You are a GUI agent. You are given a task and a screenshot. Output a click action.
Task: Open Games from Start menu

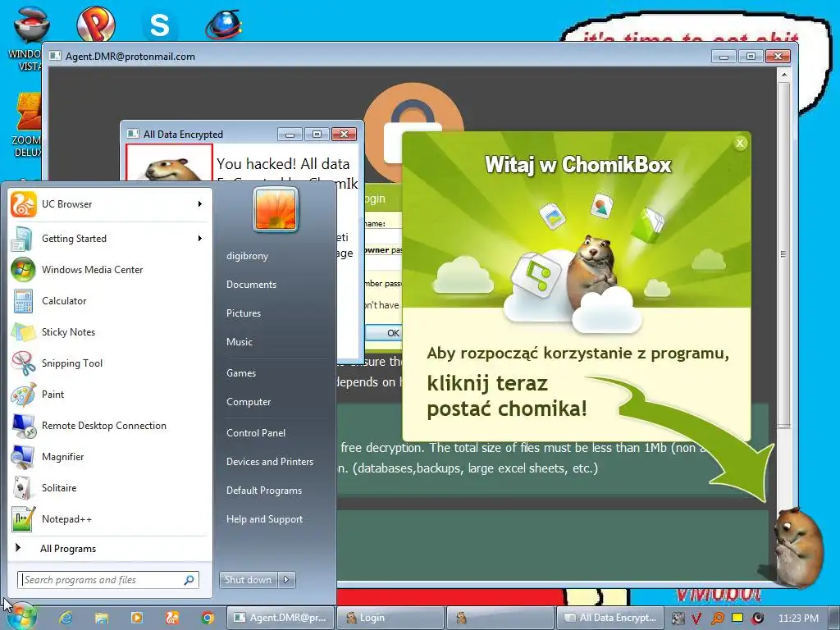241,373
